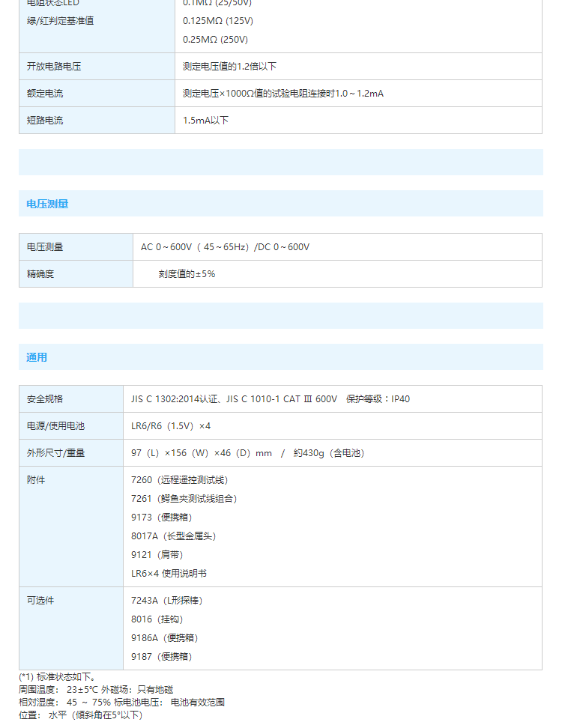Screen dimensions: 562x728
Task: Select the 额定电流 row label
Action: pyautogui.click(x=45, y=94)
